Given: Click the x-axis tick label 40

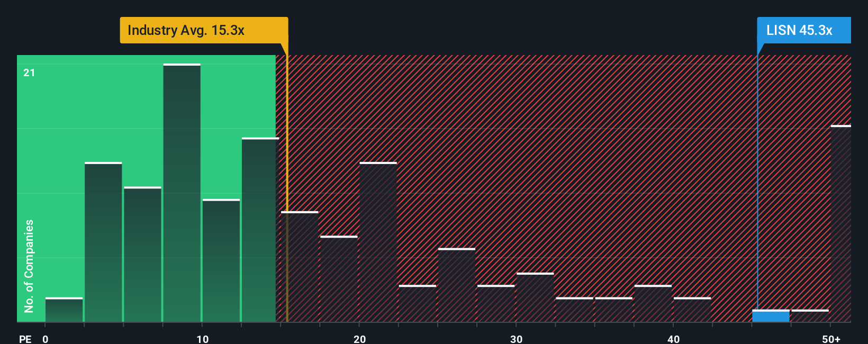Looking at the screenshot, I should click(x=673, y=339).
